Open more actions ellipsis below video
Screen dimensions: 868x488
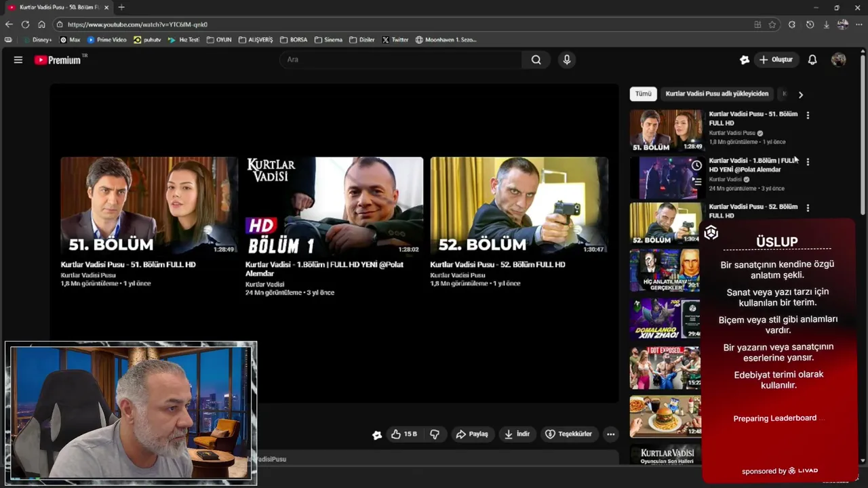[610, 434]
